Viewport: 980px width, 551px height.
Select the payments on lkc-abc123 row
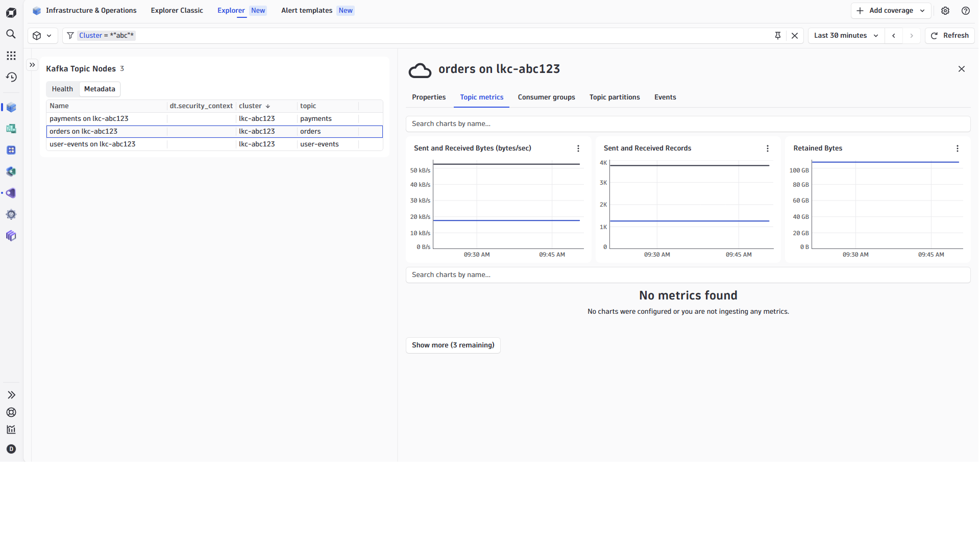(x=214, y=119)
